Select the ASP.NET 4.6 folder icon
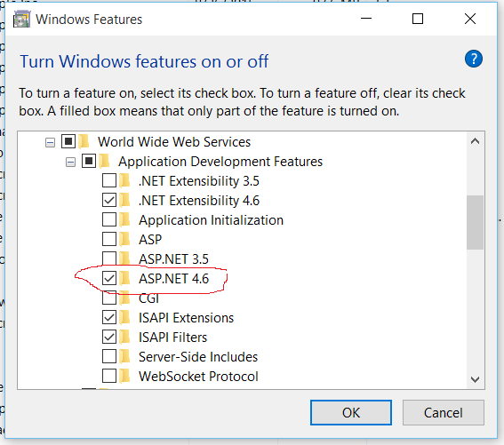The image size is (504, 445). [124, 278]
